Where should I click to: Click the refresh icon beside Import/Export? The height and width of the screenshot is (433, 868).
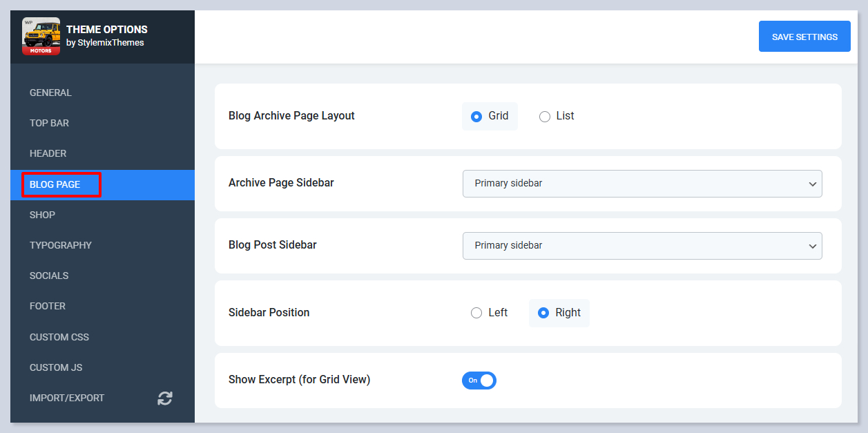click(x=164, y=398)
